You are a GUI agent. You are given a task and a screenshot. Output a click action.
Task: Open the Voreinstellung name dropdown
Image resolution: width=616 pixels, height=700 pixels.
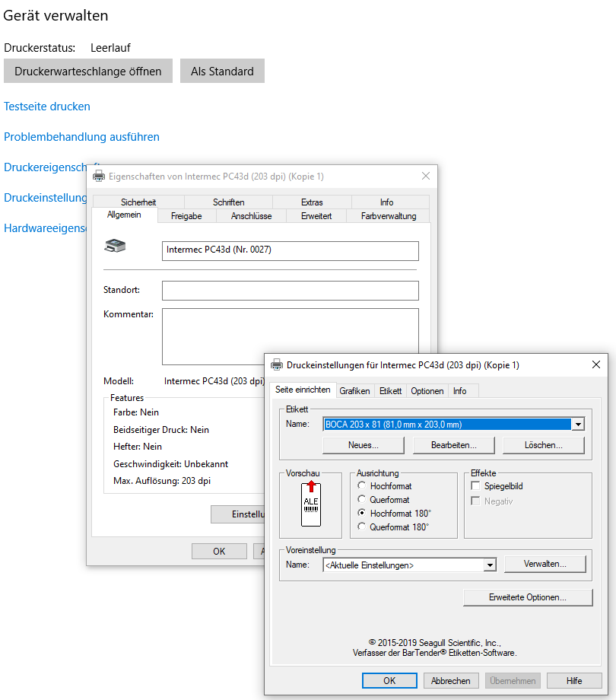click(x=490, y=565)
